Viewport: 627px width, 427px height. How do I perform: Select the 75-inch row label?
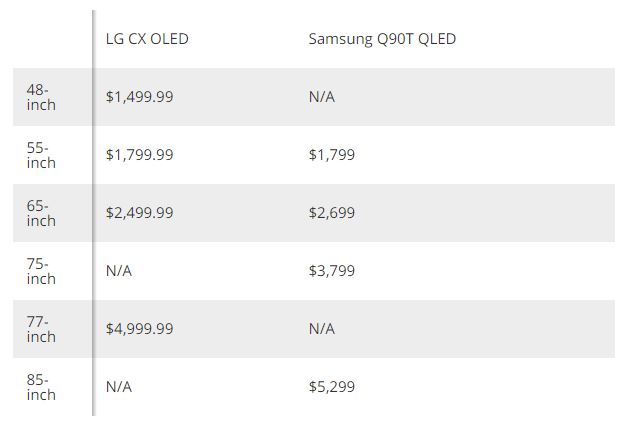coord(41,271)
